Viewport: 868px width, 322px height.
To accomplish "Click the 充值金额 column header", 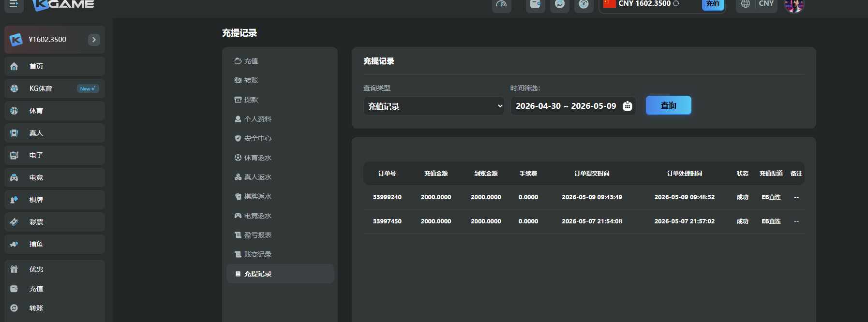I will point(436,174).
